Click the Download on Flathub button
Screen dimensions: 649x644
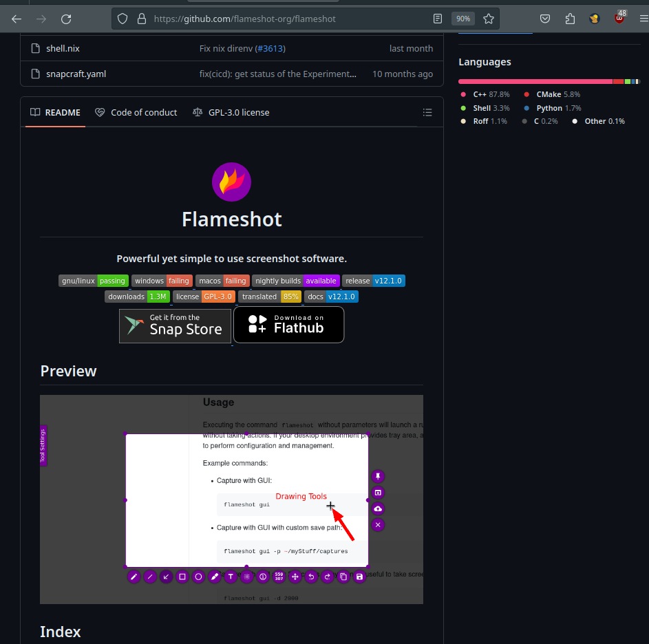point(289,325)
